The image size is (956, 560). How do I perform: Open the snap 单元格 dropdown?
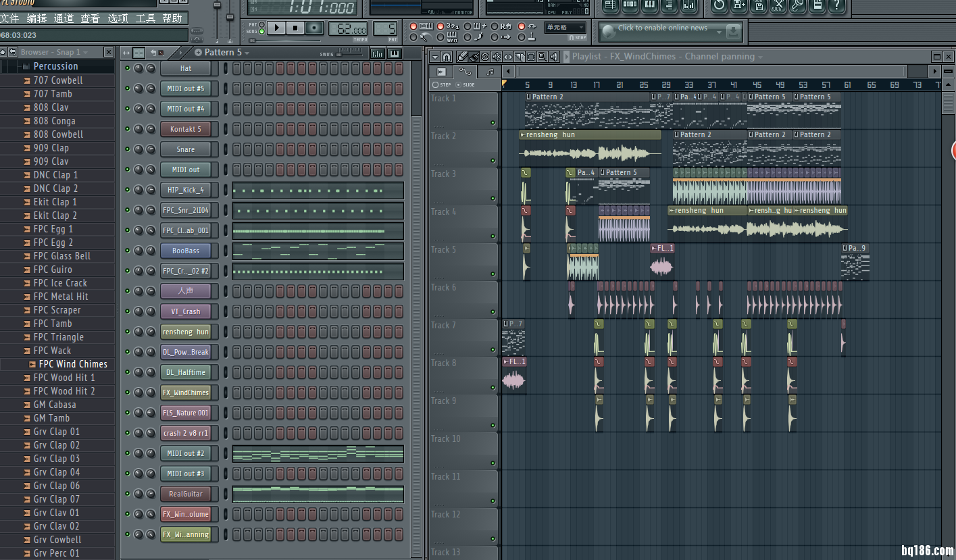[x=565, y=28]
